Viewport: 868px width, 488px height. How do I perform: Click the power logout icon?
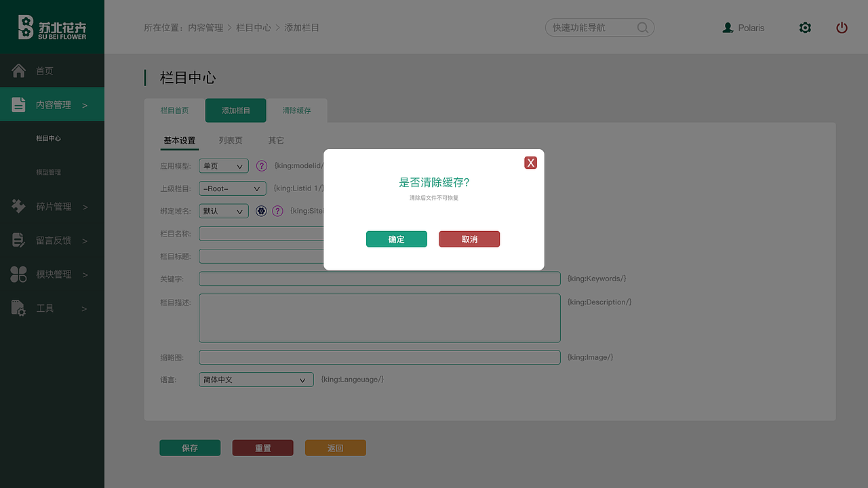[x=842, y=28]
